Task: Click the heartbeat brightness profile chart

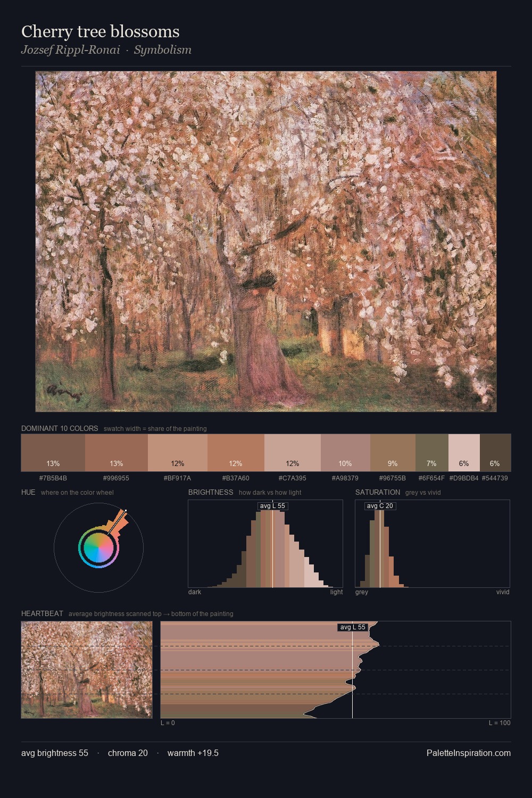Action: click(x=336, y=670)
